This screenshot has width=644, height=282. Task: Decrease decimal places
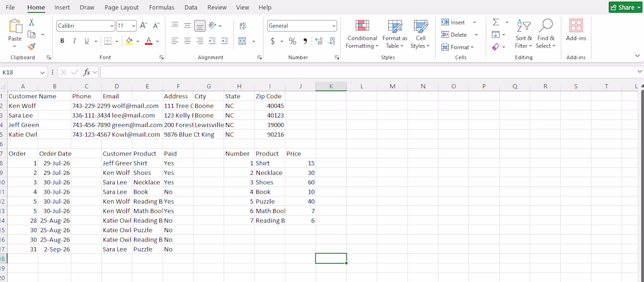tap(332, 41)
